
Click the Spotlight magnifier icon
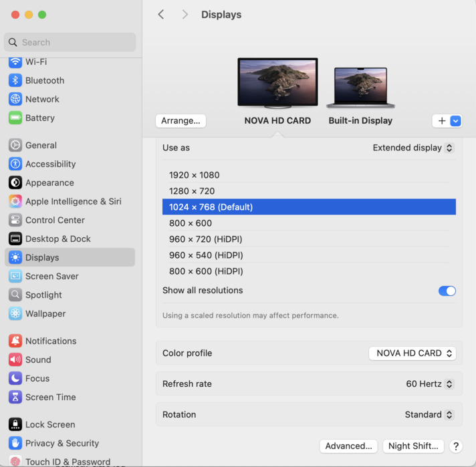click(15, 295)
